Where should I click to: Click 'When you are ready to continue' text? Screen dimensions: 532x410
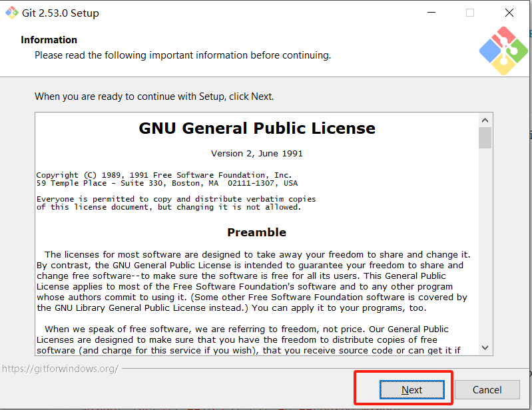154,97
